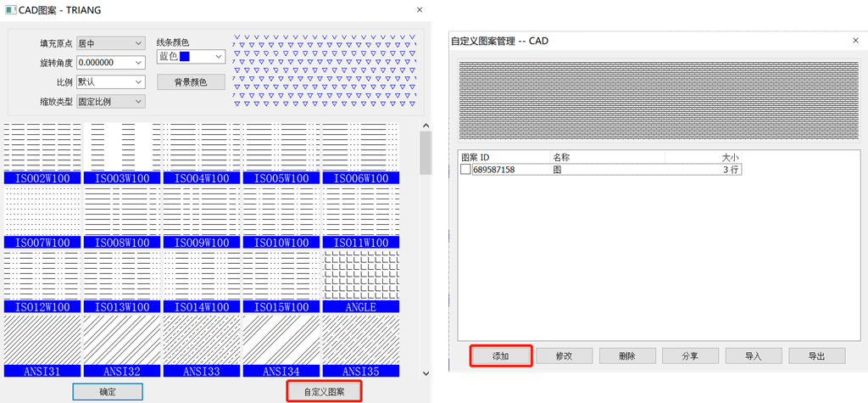This screenshot has width=868, height=403.
Task: Pick the ISO13W100 pattern thumbnail
Action: (122, 280)
